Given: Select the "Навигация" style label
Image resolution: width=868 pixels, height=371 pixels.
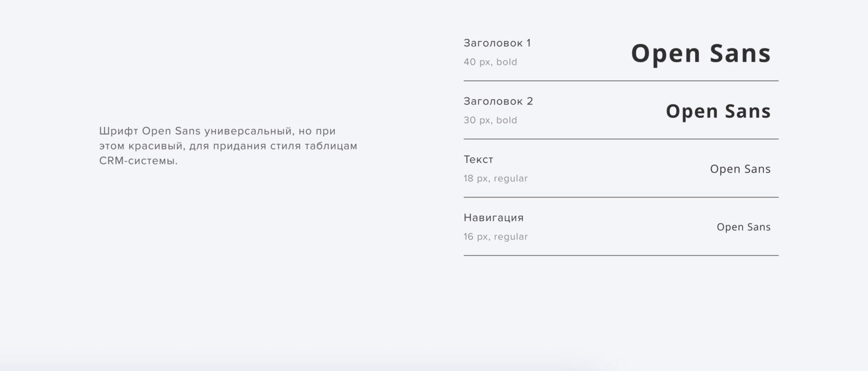Looking at the screenshot, I should coord(494,218).
